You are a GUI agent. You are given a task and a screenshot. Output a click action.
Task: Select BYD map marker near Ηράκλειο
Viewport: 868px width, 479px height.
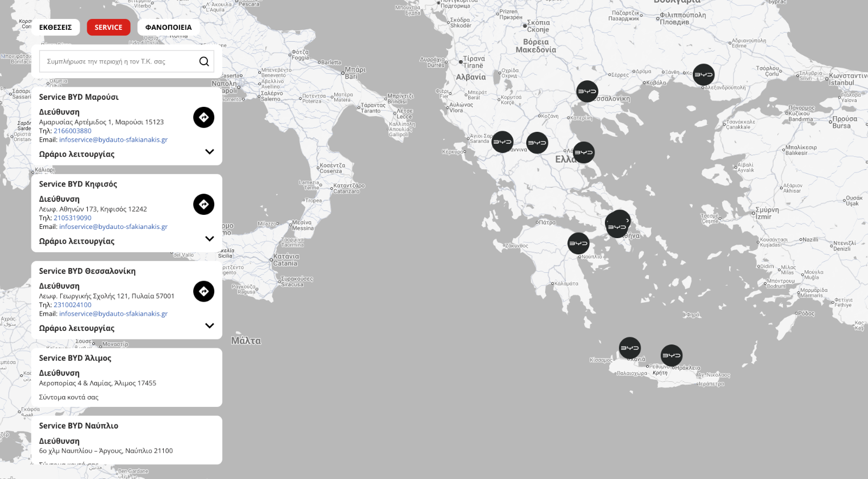pyautogui.click(x=672, y=356)
